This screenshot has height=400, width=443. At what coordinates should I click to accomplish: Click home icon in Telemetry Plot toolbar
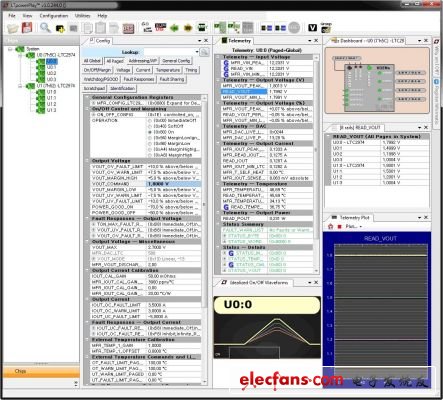(x=330, y=226)
